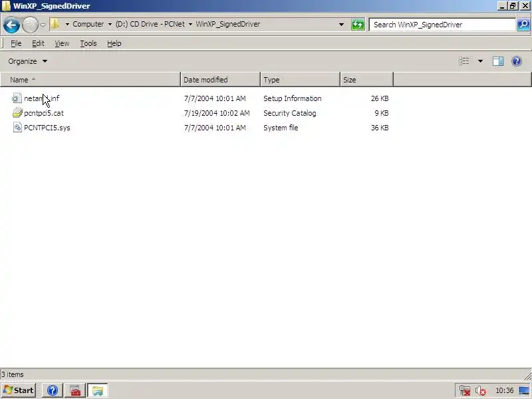Click the 10:36 taskbar clock
Screen dimensions: 532x399
(505, 390)
